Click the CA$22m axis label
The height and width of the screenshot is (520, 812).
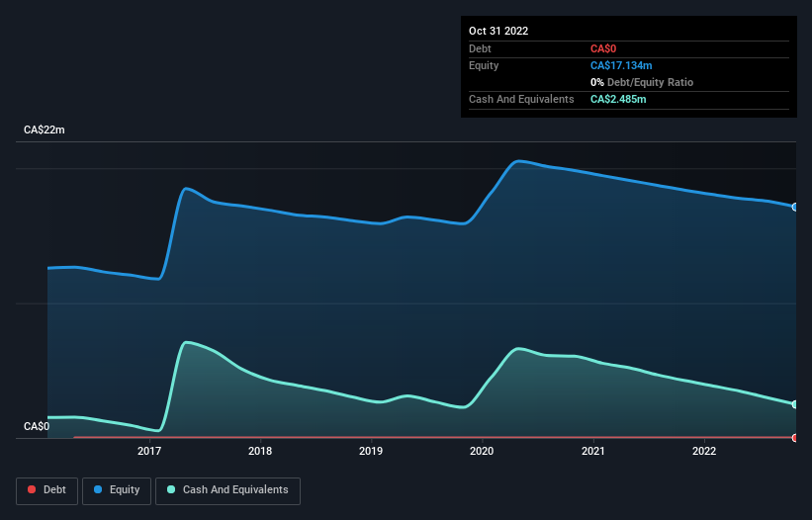click(x=45, y=130)
